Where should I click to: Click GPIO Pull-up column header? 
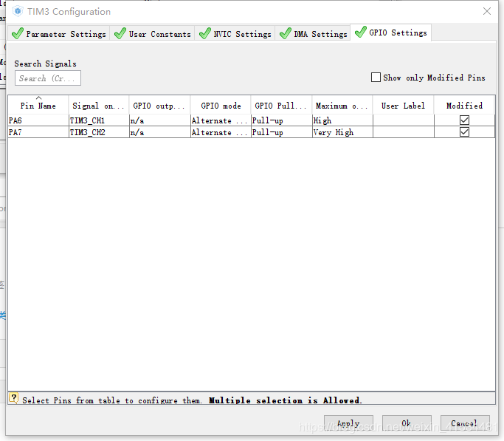pos(281,106)
